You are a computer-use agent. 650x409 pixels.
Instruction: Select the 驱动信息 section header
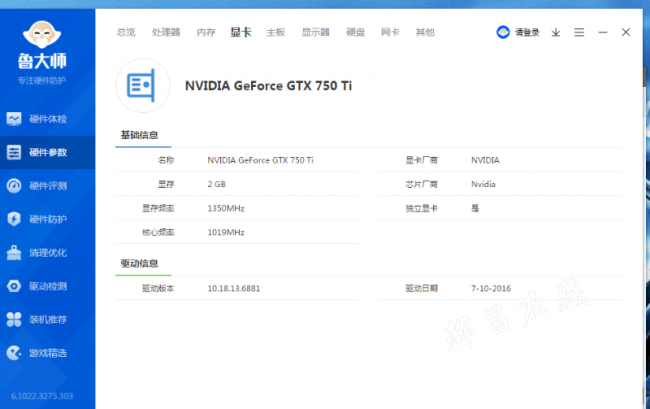[x=139, y=264]
